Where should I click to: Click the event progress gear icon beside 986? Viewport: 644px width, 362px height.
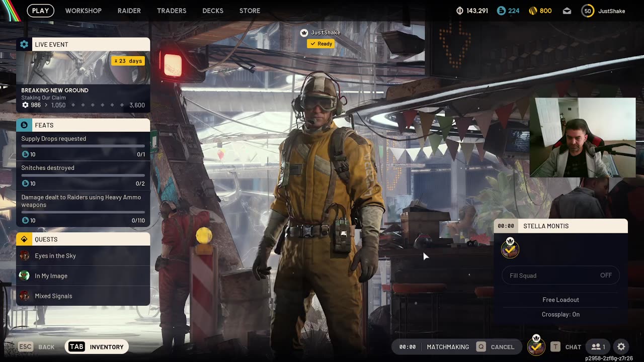point(25,105)
